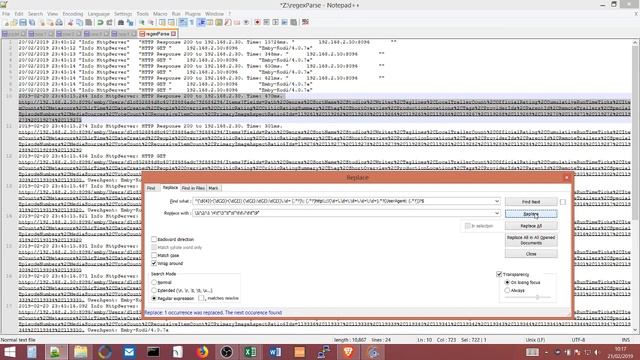Open the Language menu
This screenshot has width=640, height=360.
point(99,14)
